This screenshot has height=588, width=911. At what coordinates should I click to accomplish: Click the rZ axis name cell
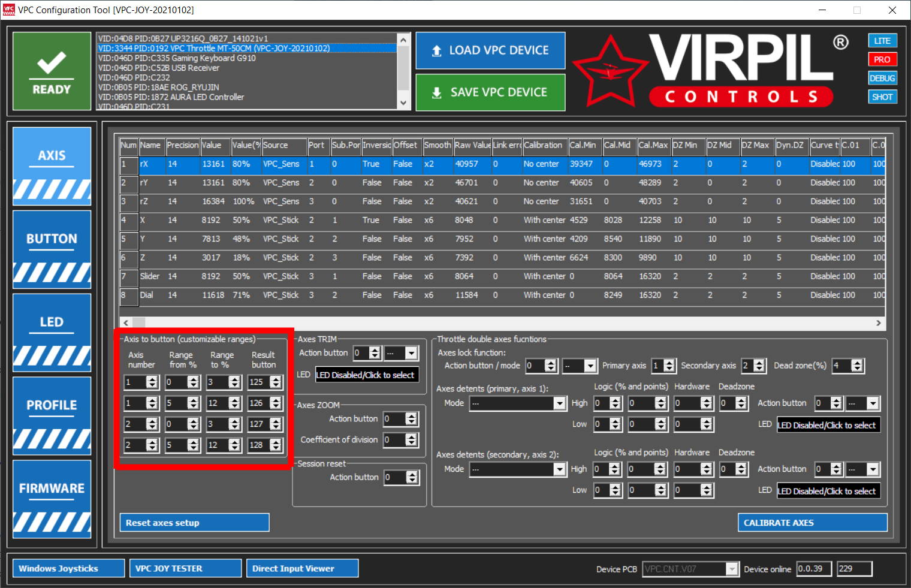tap(152, 201)
